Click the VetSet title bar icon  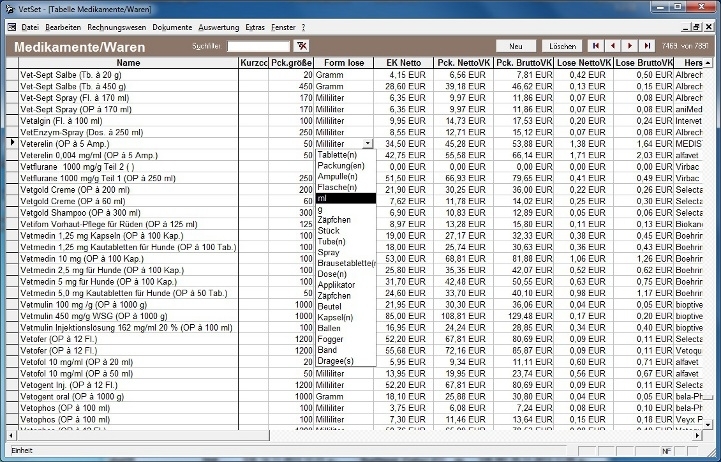[9, 9]
